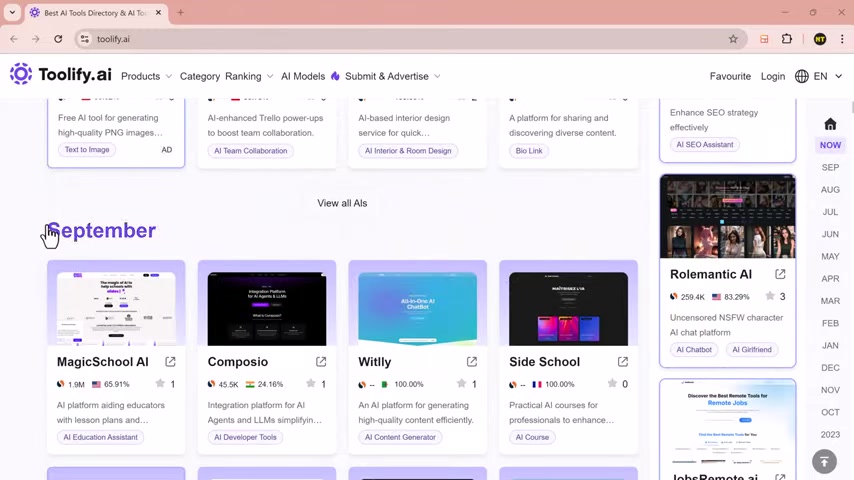Open the EN language dropdown

828,76
